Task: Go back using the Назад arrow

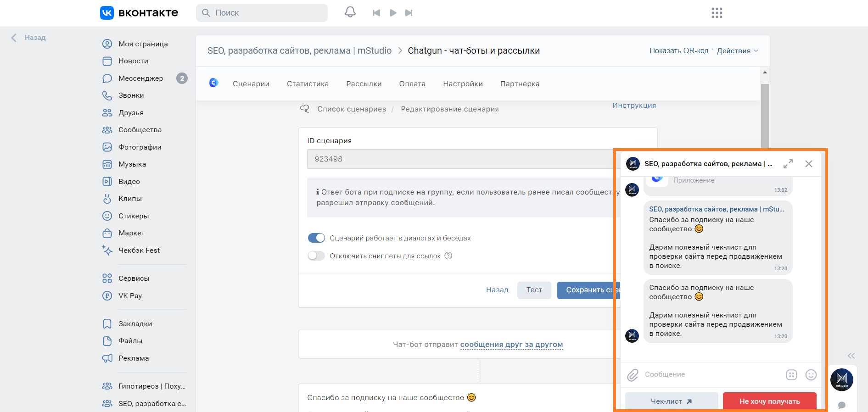Action: pyautogui.click(x=28, y=38)
